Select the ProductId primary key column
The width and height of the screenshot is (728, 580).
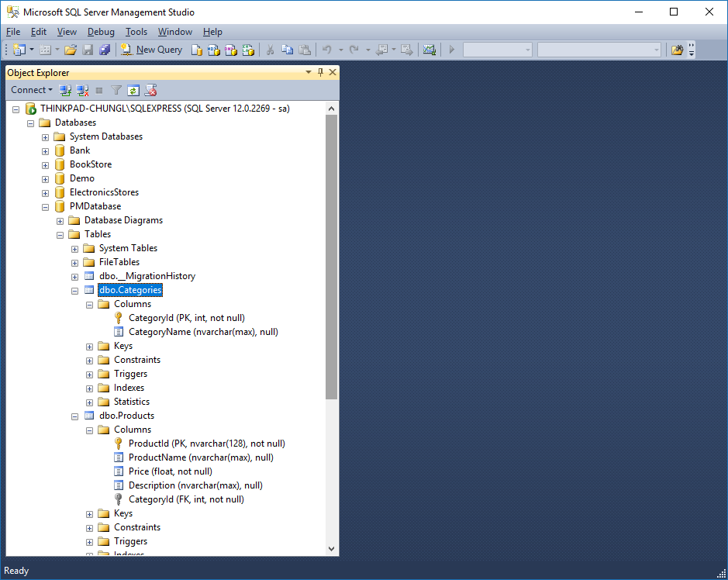click(206, 443)
